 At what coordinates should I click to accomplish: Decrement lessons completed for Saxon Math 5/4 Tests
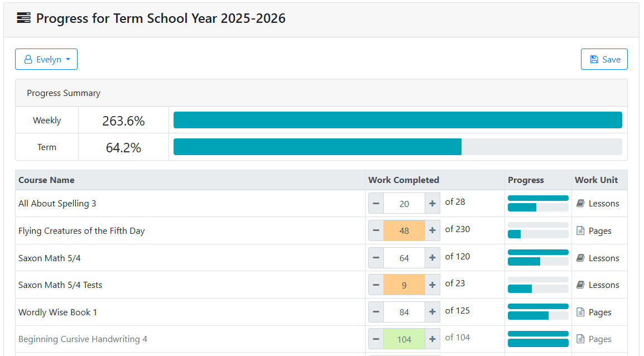(376, 285)
